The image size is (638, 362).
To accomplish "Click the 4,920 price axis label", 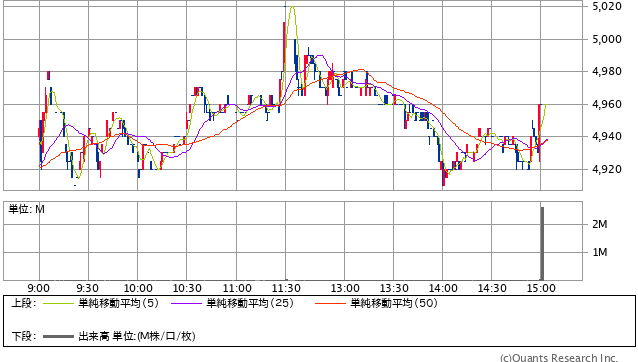I will [x=607, y=169].
